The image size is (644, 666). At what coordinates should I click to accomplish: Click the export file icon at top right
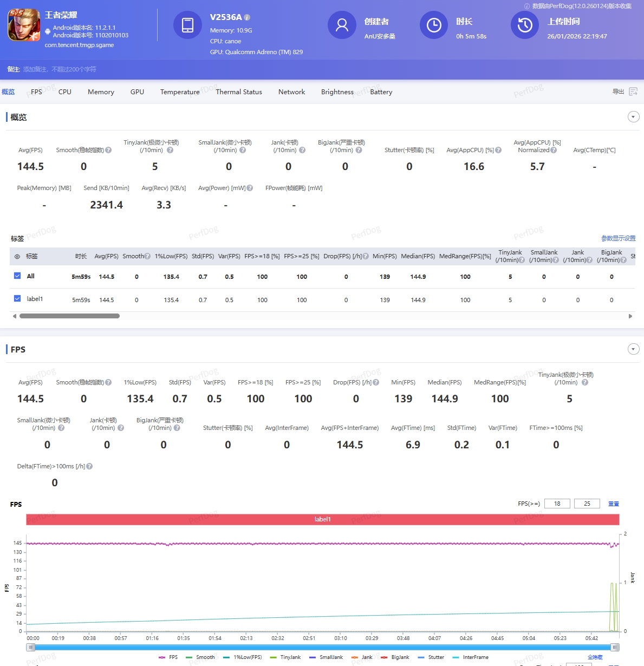coord(633,92)
